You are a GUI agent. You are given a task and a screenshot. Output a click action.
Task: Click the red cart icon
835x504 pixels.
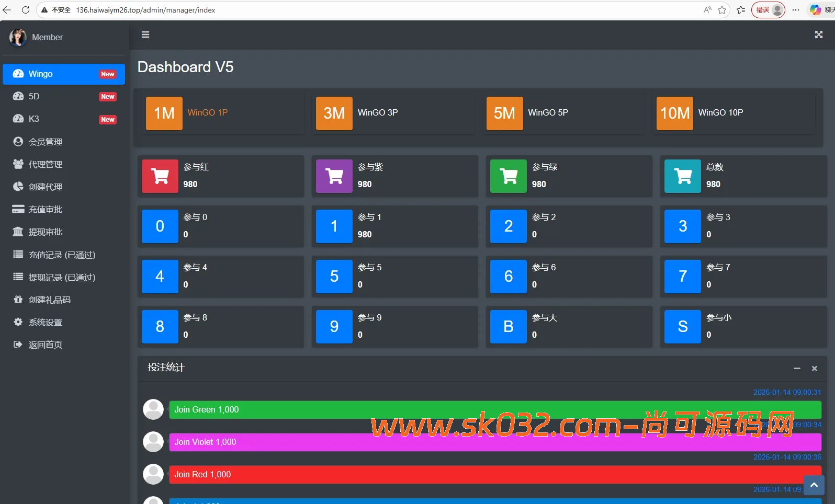[x=160, y=176]
